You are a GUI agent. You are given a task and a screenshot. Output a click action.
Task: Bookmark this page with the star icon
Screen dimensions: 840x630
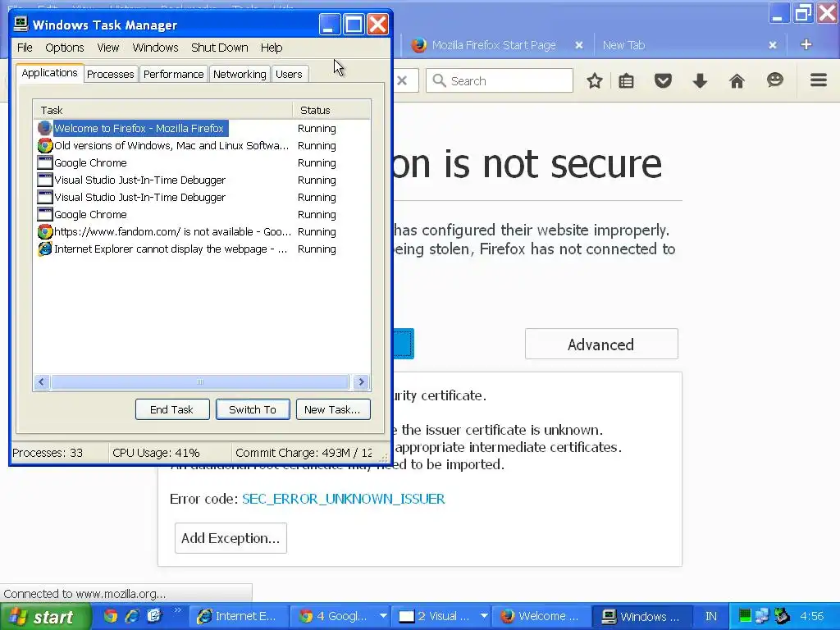coord(594,81)
